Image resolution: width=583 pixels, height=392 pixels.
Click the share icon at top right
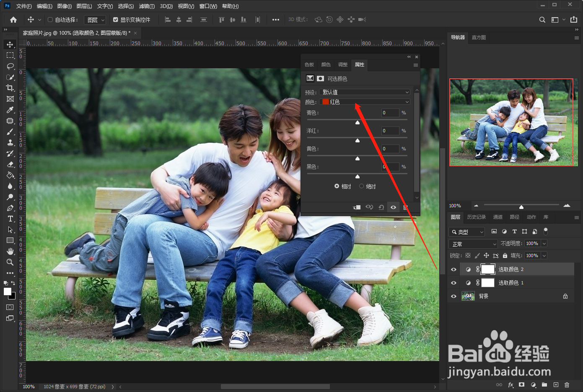point(574,19)
